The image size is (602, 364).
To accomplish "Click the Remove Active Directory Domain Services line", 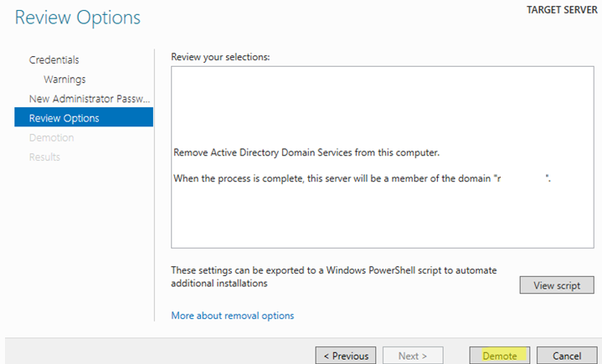I will (x=306, y=152).
